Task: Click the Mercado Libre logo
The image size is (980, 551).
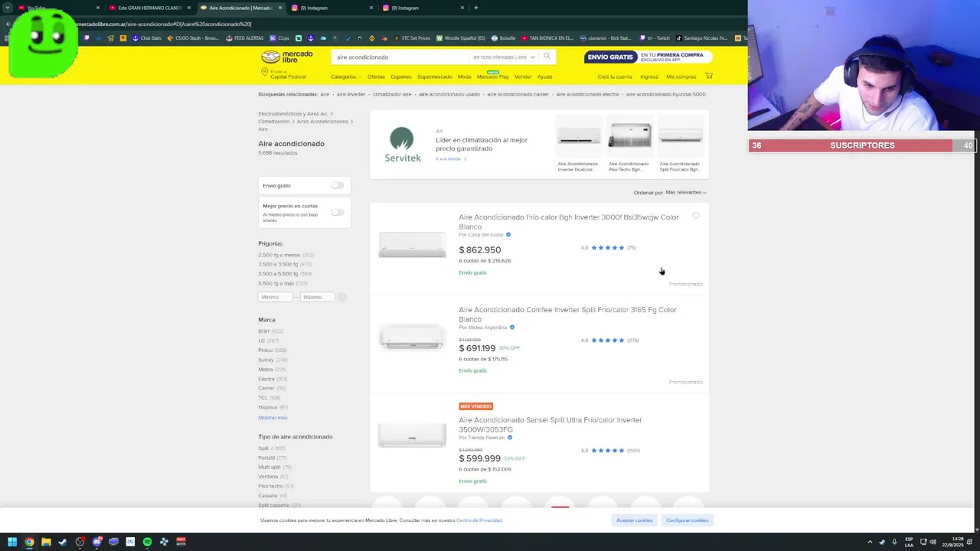Action: point(287,57)
